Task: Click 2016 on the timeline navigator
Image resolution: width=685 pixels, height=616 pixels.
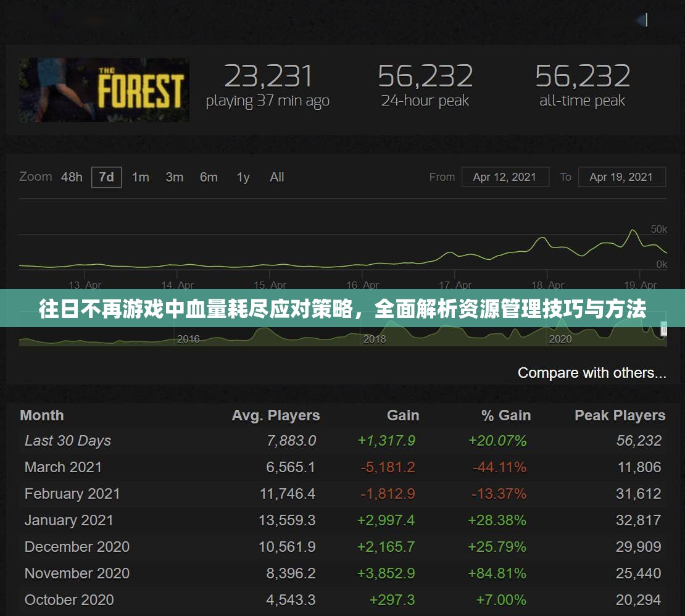Action: [x=188, y=339]
